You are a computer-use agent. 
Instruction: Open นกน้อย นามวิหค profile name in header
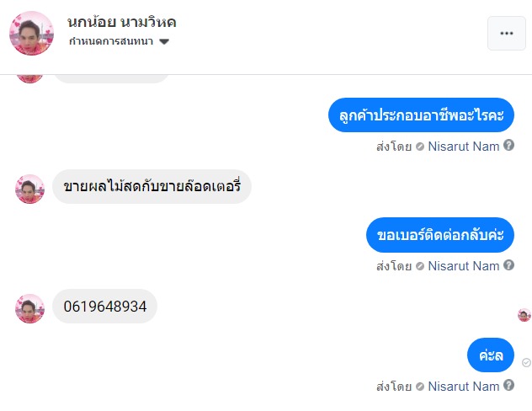(x=122, y=22)
